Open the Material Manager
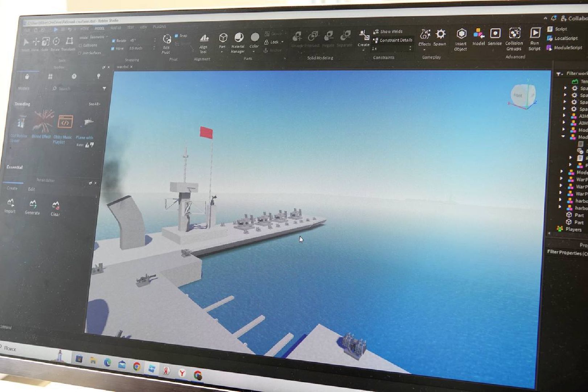588x392 pixels. coord(238,38)
